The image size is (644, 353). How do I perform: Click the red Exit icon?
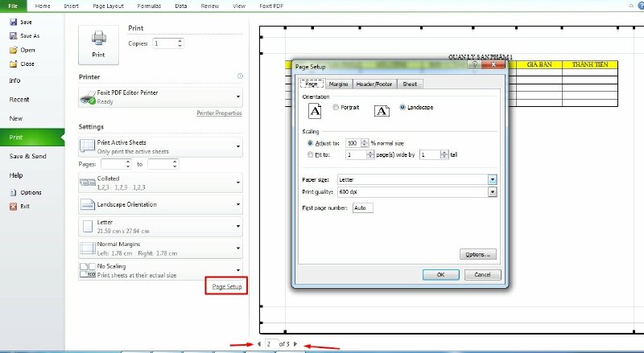[13, 207]
